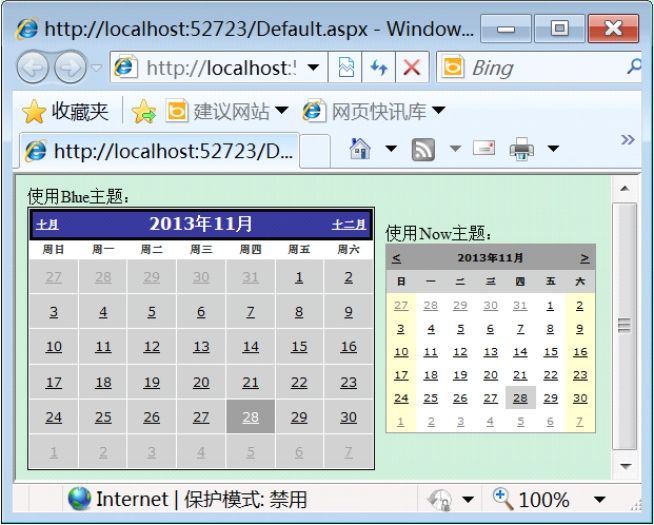
Task: Select highlighted day 28 in Now calendar
Action: (520, 398)
